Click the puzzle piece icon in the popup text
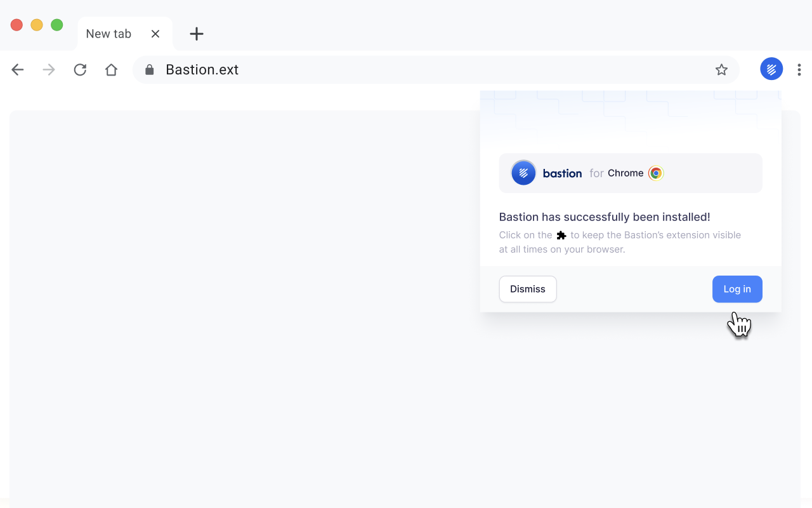This screenshot has width=812, height=508. click(x=561, y=235)
